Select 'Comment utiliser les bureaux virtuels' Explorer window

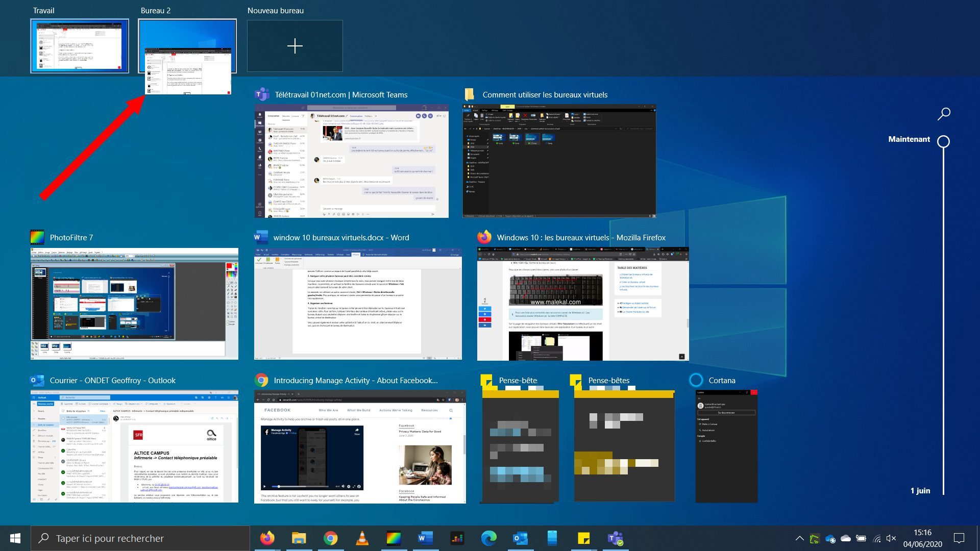559,161
